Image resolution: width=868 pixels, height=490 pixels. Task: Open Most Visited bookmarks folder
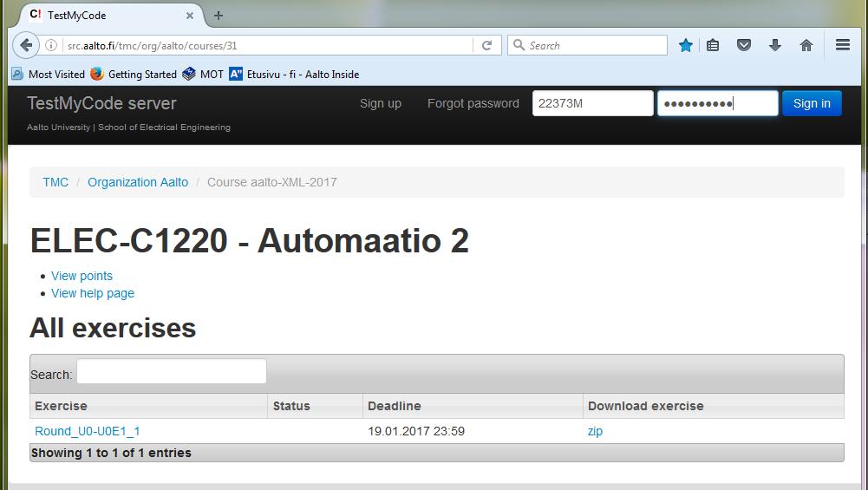[x=49, y=75]
